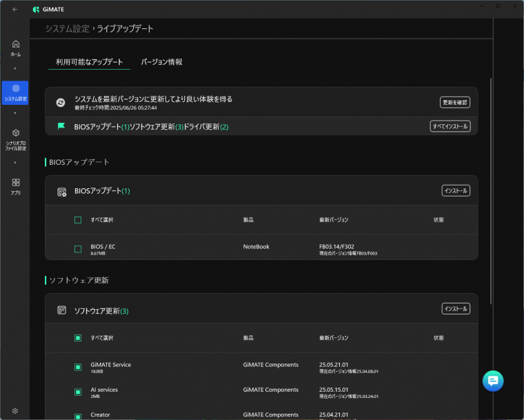Screen dimensions: 524x420
Task: Click GiMATE Service row name
Action: click(x=110, y=365)
